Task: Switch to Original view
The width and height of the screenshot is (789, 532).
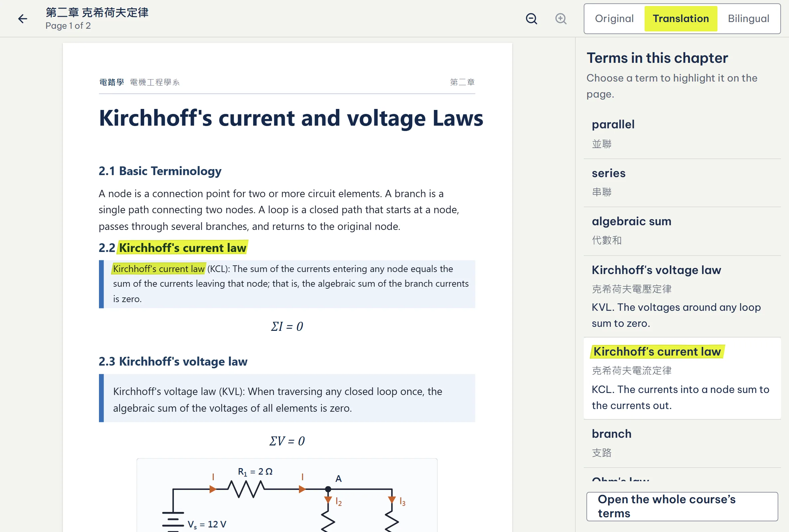Action: pos(614,19)
